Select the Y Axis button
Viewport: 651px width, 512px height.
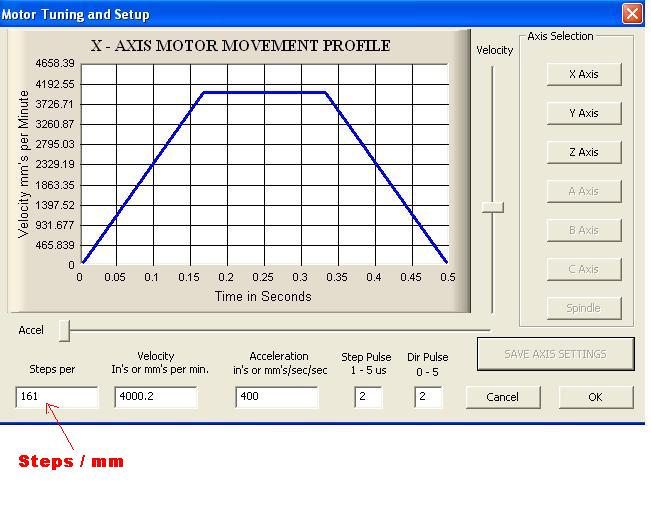point(584,113)
